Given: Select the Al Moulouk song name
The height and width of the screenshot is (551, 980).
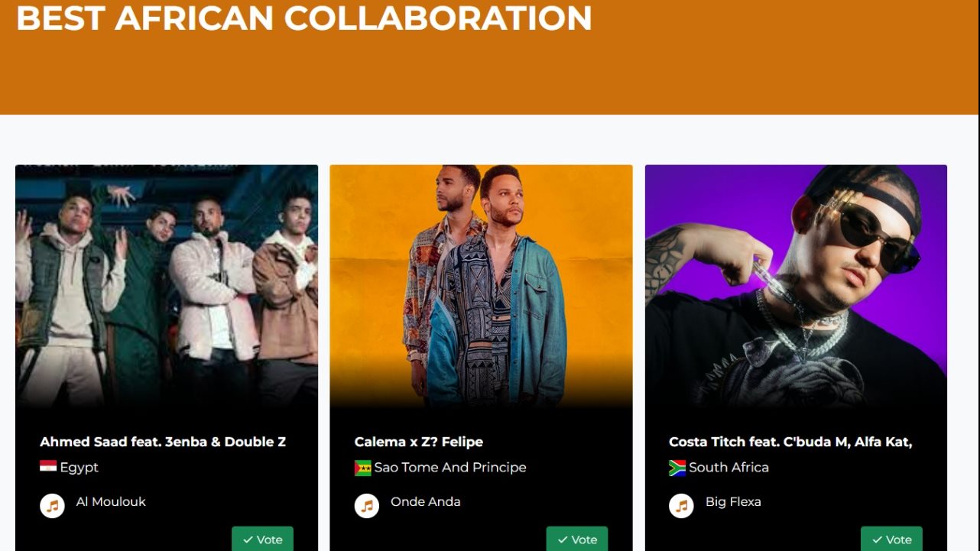Looking at the screenshot, I should click(x=111, y=502).
